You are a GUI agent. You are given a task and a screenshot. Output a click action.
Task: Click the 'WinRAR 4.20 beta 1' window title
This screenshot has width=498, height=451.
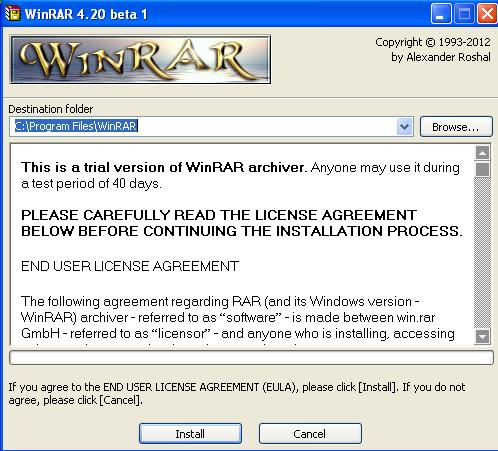pyautogui.click(x=86, y=14)
